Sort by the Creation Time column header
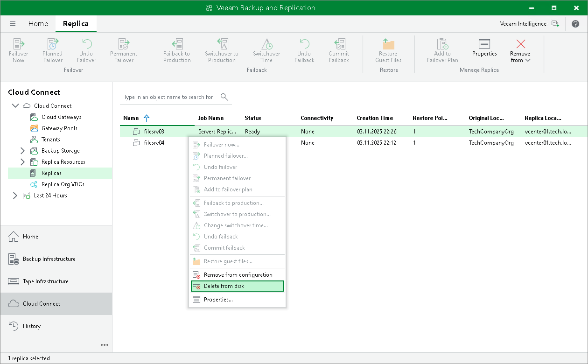The image size is (588, 364). [x=375, y=118]
